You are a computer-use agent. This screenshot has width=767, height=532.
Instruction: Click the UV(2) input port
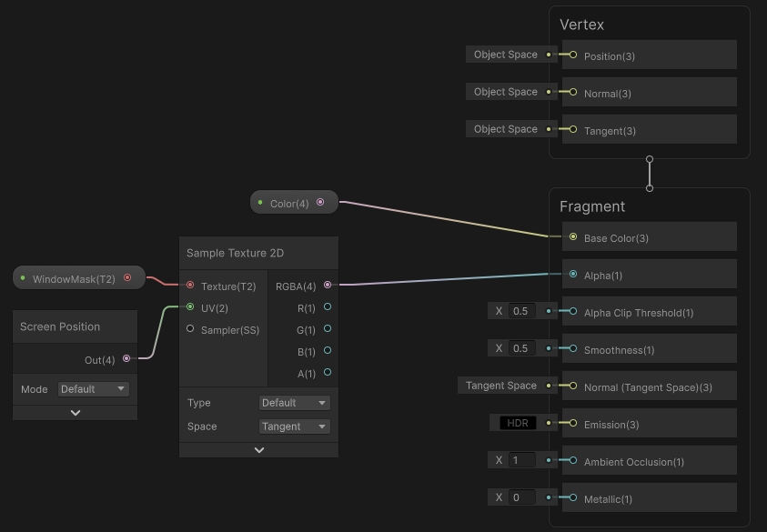pos(190,306)
